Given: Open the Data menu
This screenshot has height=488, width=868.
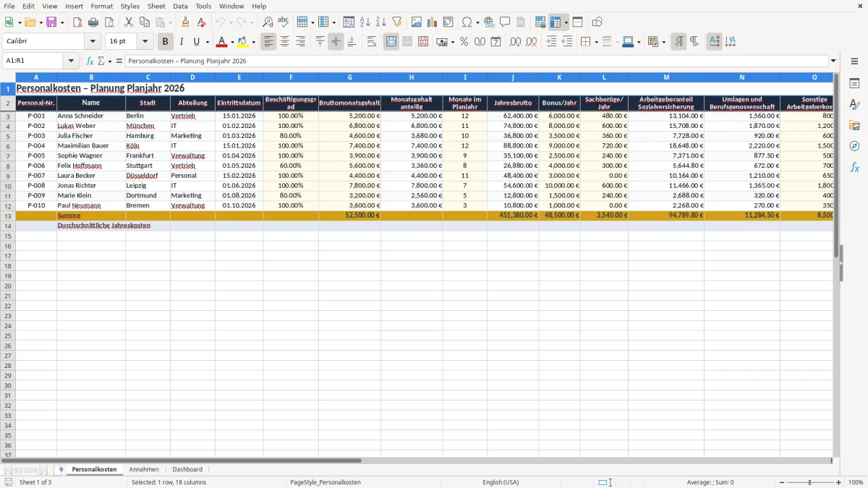Looking at the screenshot, I should (180, 6).
